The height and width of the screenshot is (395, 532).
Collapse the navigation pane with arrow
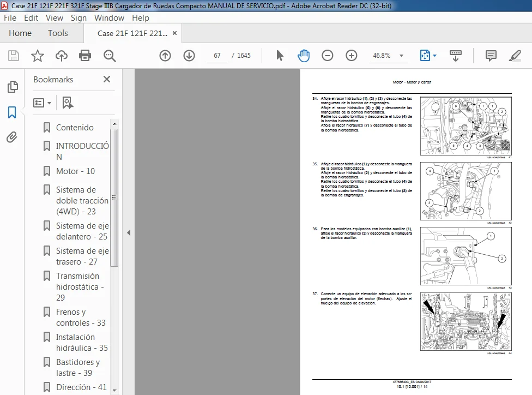(x=129, y=232)
